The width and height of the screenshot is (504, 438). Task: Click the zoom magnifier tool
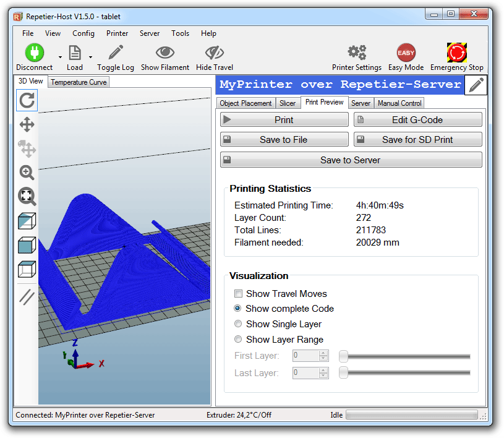27,173
